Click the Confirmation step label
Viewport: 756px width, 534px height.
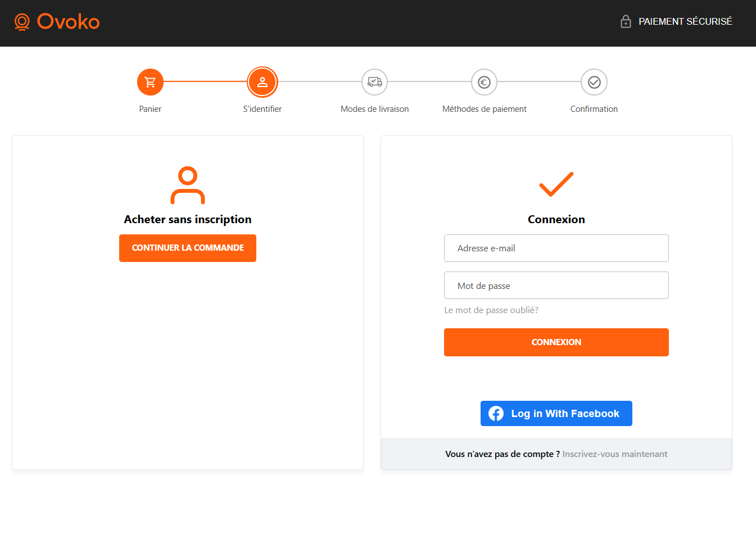point(594,109)
